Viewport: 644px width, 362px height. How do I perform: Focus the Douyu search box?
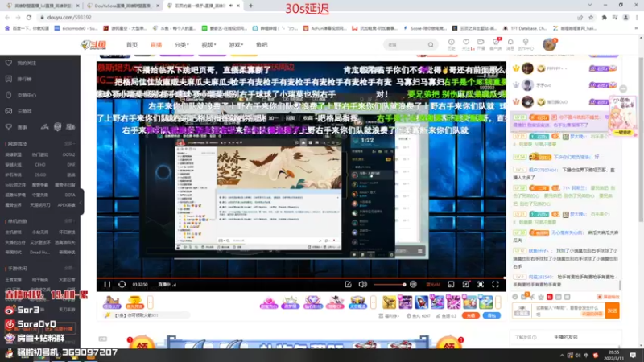pyautogui.click(x=406, y=45)
